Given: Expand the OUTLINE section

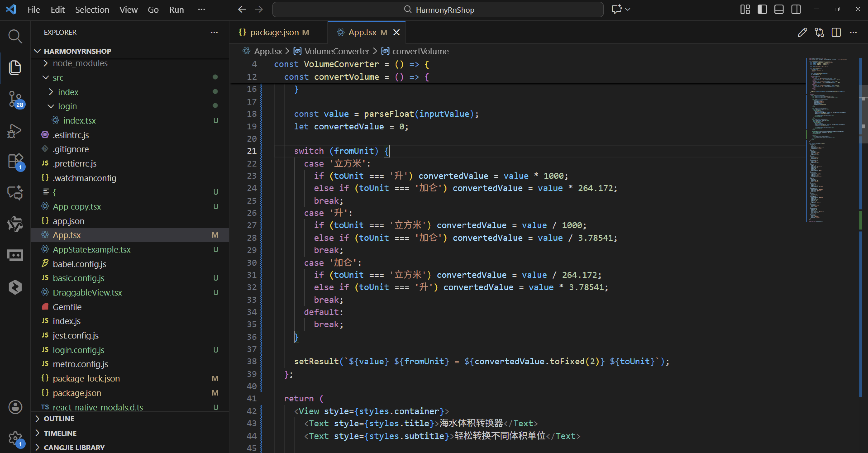Looking at the screenshot, I should point(59,419).
